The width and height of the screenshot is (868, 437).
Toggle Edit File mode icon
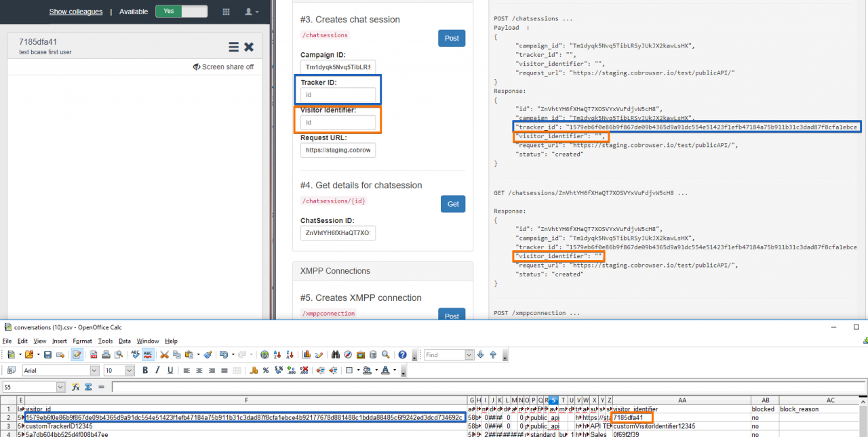(77, 354)
